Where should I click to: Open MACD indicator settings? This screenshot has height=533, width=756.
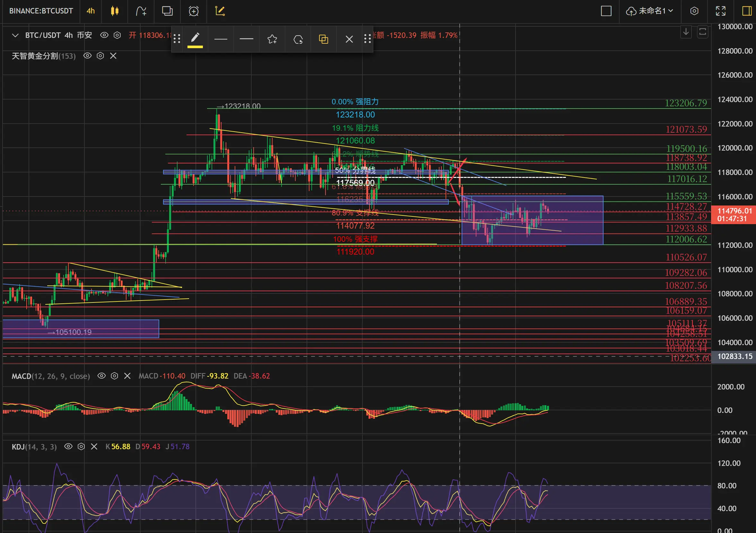point(115,376)
